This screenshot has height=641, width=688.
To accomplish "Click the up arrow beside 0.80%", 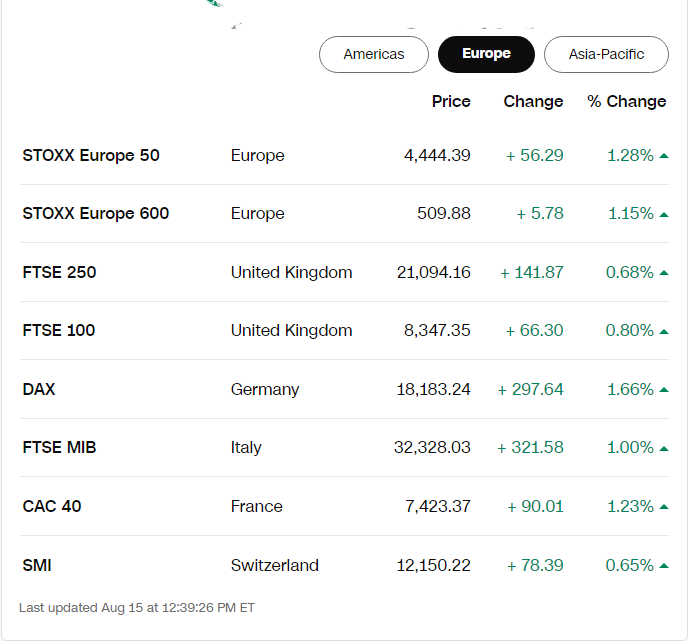I will tap(664, 332).
